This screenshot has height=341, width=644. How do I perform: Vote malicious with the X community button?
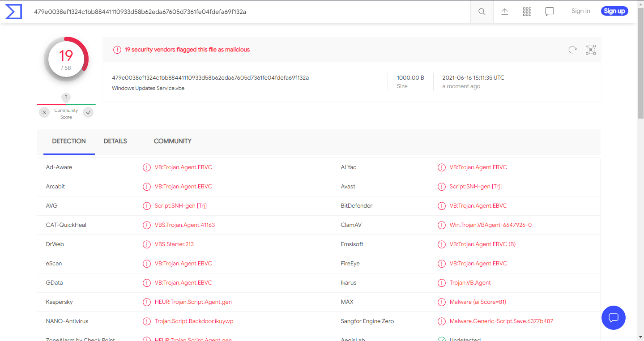pos(44,112)
